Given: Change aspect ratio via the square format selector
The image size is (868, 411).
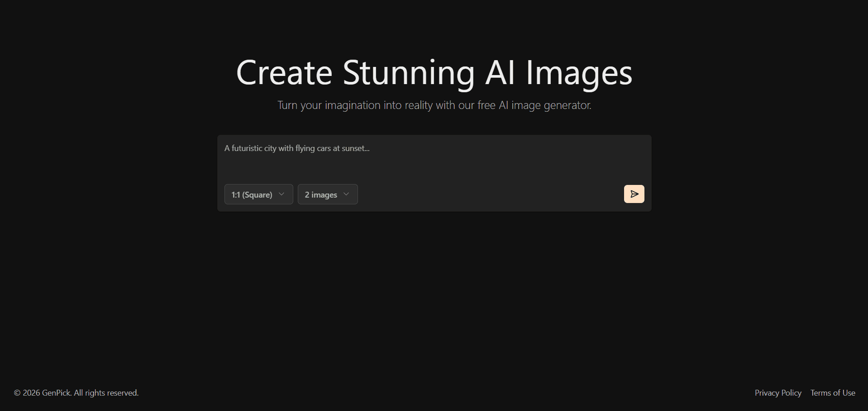Looking at the screenshot, I should (x=258, y=194).
